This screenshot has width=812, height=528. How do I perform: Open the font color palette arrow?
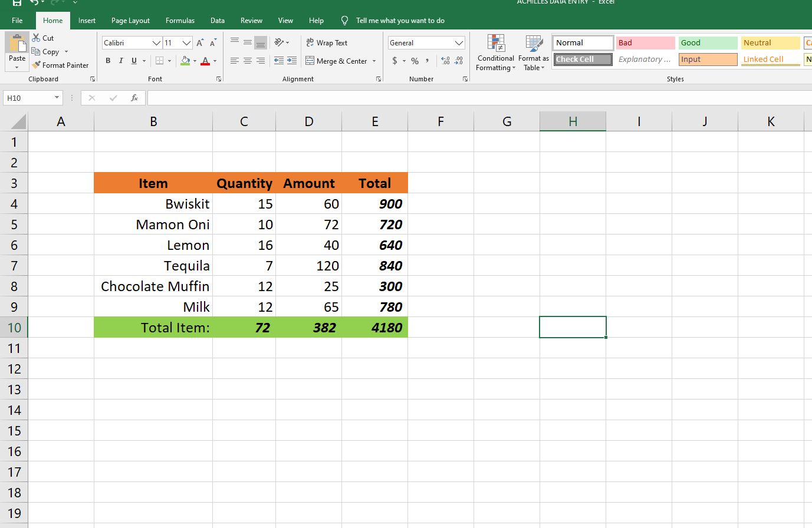(215, 61)
